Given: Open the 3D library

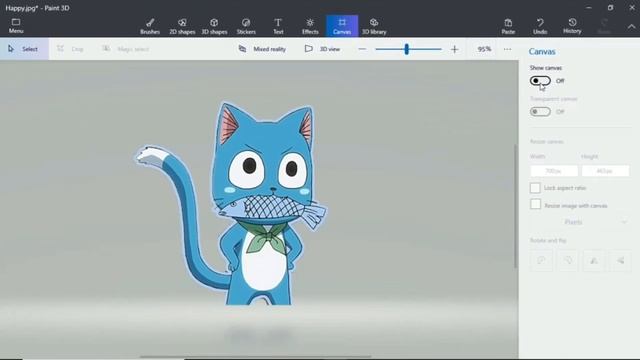Looking at the screenshot, I should (x=374, y=26).
